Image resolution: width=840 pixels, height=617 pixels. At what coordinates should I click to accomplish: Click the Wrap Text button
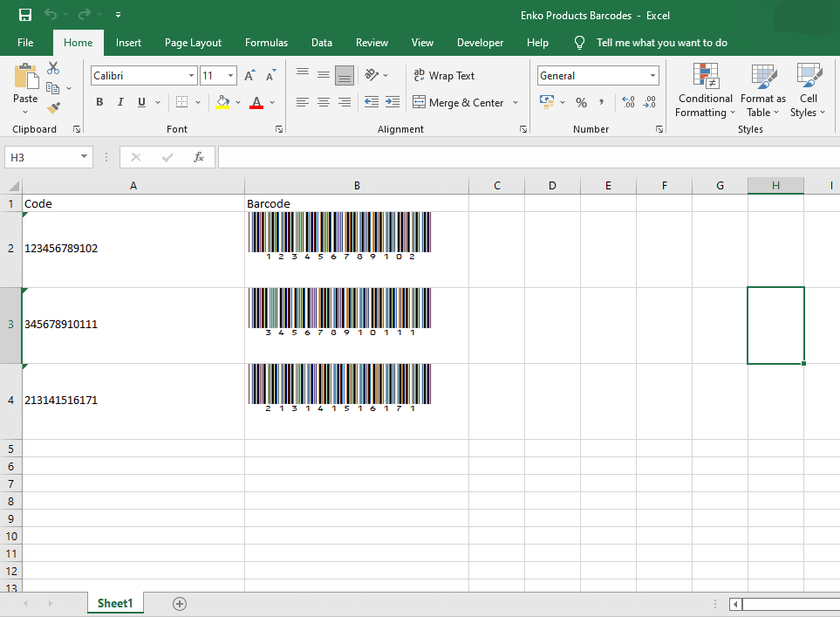444,76
